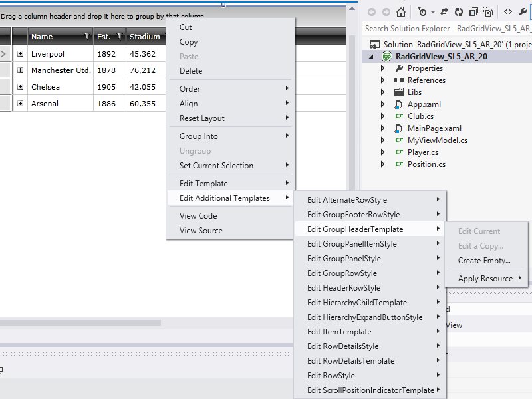Click the Solution Explorer Back arrow icon
Screen dimensions: 532x399
tap(372, 12)
